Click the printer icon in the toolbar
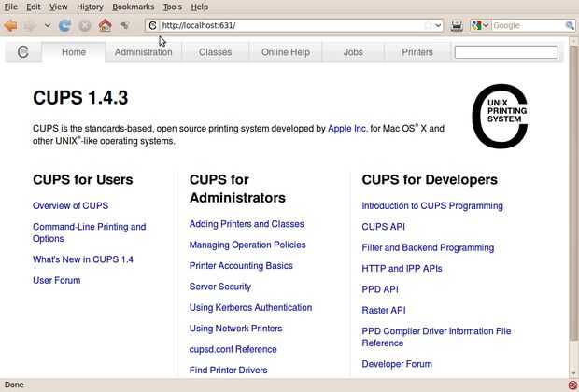 tap(457, 25)
